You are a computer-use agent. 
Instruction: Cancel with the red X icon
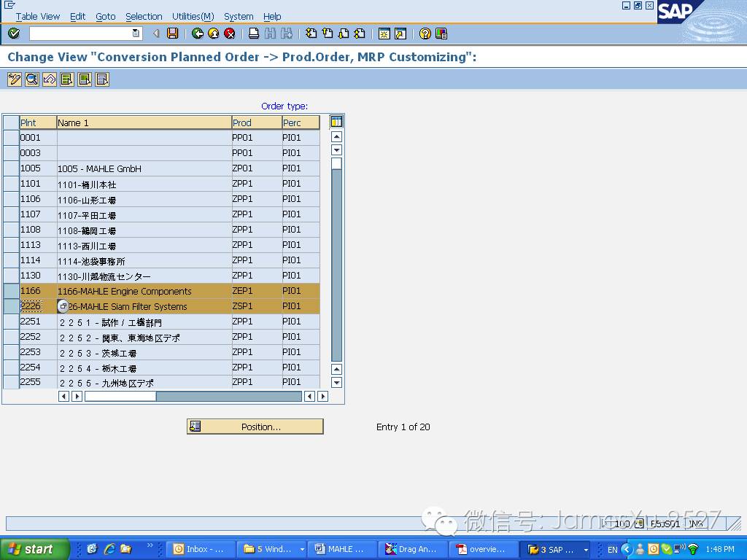pyautogui.click(x=230, y=34)
